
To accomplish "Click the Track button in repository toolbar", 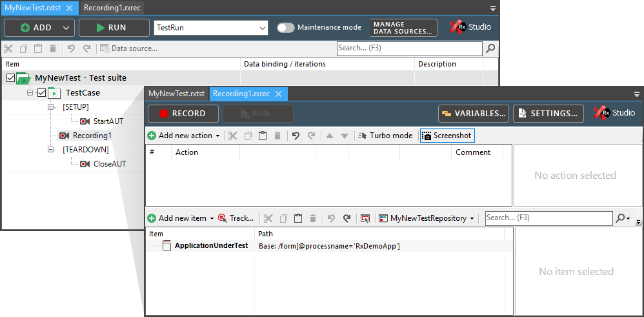I will [x=236, y=218].
